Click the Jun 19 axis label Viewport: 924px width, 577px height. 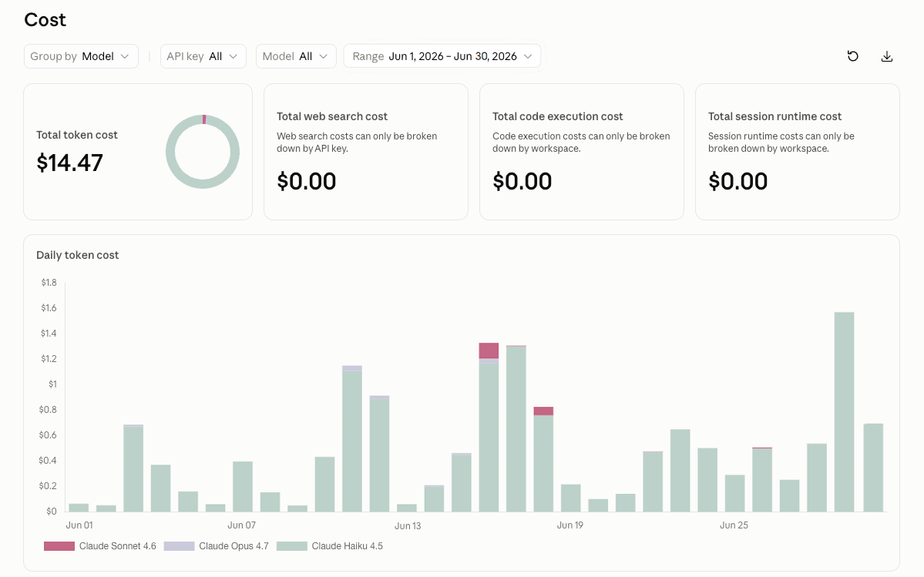[570, 525]
